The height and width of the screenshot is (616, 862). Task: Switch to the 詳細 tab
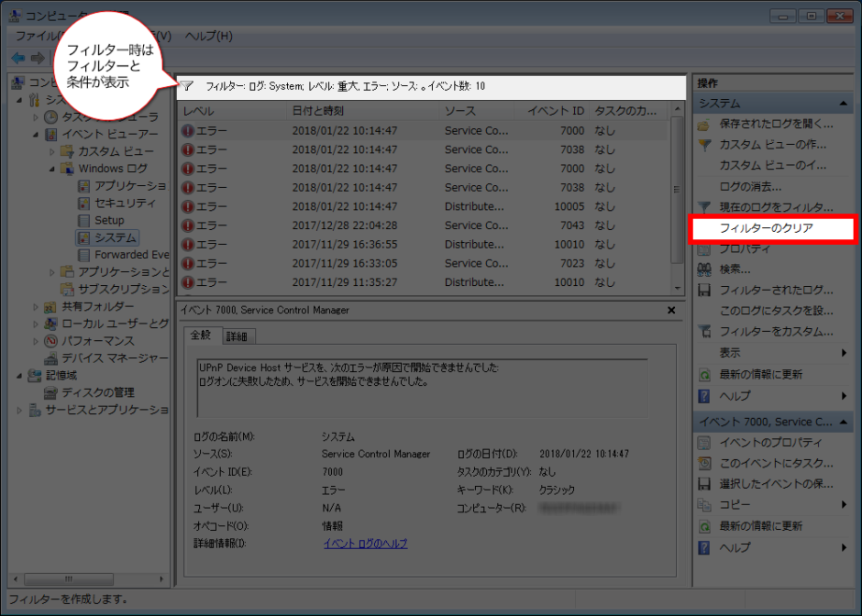click(x=237, y=336)
